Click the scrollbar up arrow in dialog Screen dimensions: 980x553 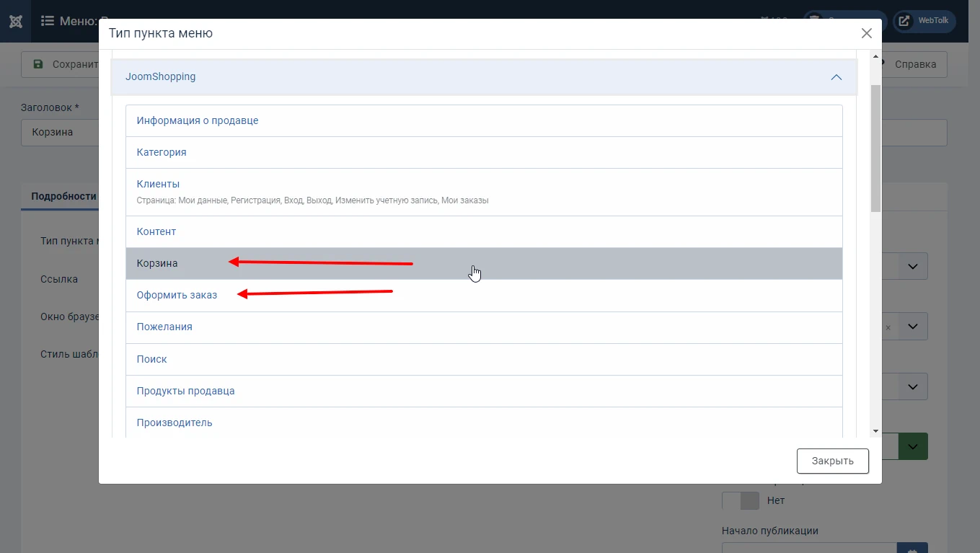pyautogui.click(x=875, y=56)
